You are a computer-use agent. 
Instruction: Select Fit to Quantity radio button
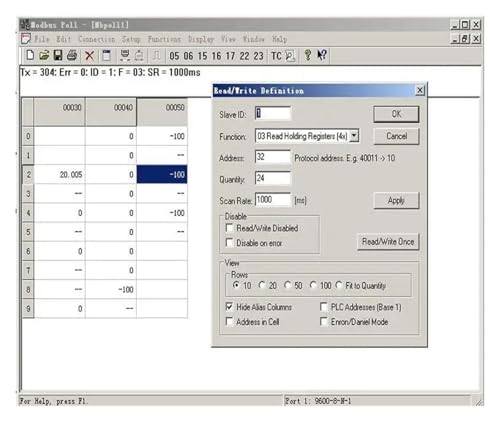(x=339, y=285)
